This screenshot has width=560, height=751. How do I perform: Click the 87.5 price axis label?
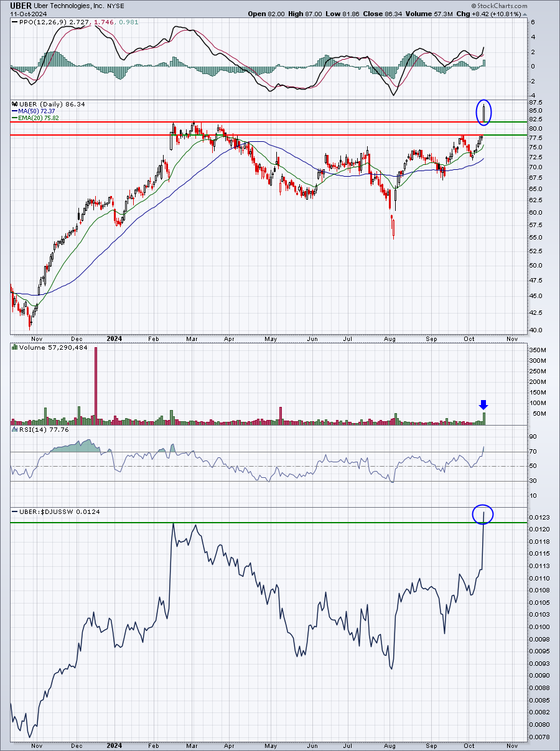pos(536,102)
